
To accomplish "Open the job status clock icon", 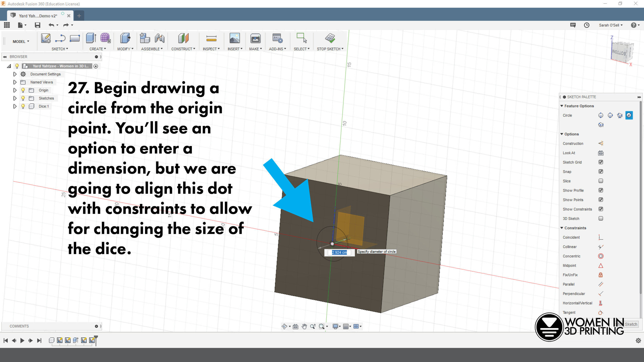I will [x=587, y=25].
